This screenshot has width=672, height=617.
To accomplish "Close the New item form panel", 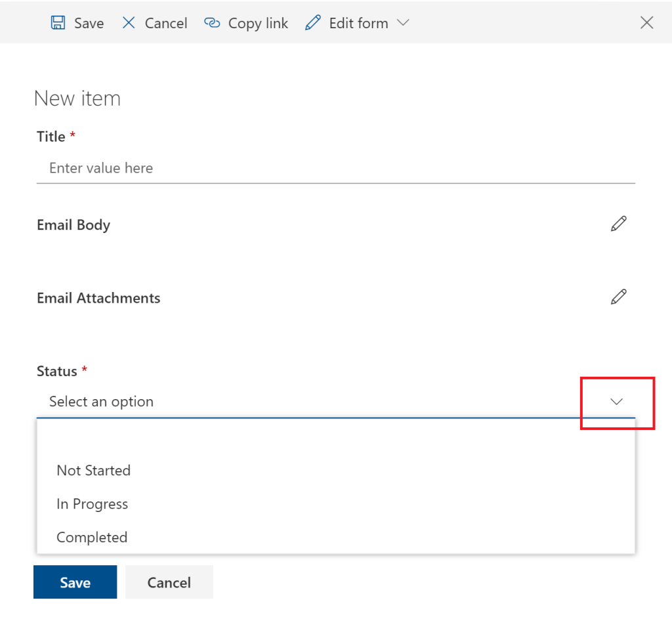I will (x=646, y=23).
